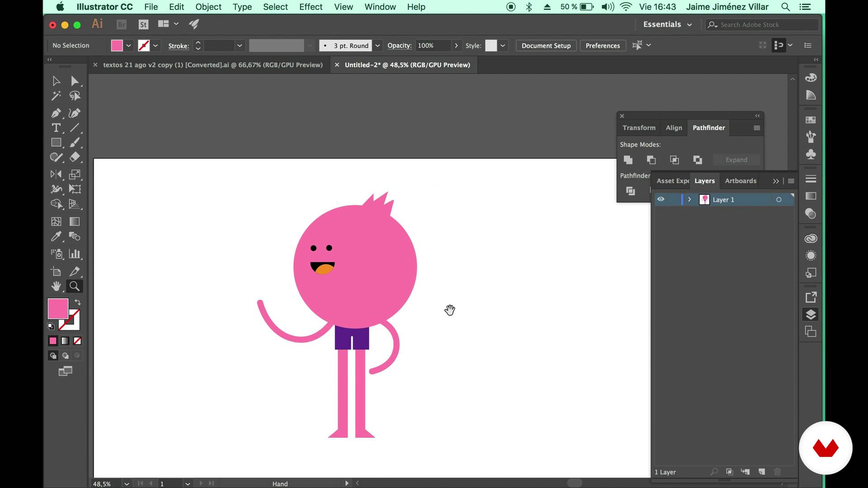
Task: Select the Type tool
Action: (x=56, y=128)
